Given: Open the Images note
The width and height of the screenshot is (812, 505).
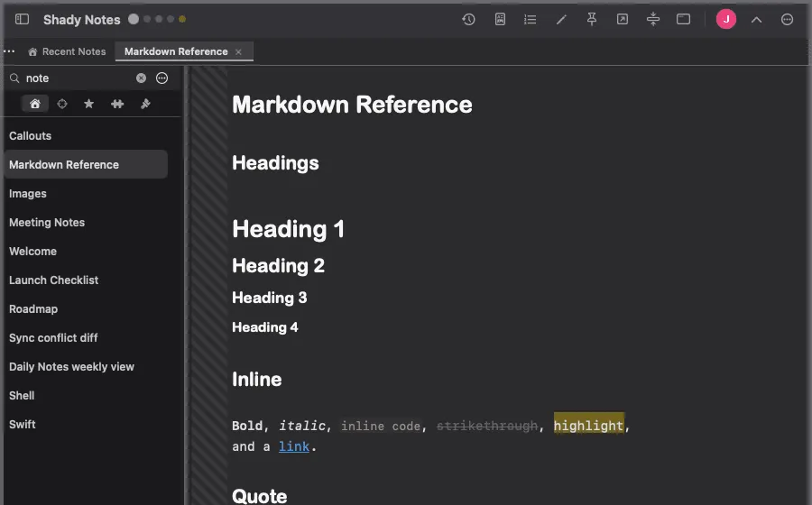Looking at the screenshot, I should (86, 194).
